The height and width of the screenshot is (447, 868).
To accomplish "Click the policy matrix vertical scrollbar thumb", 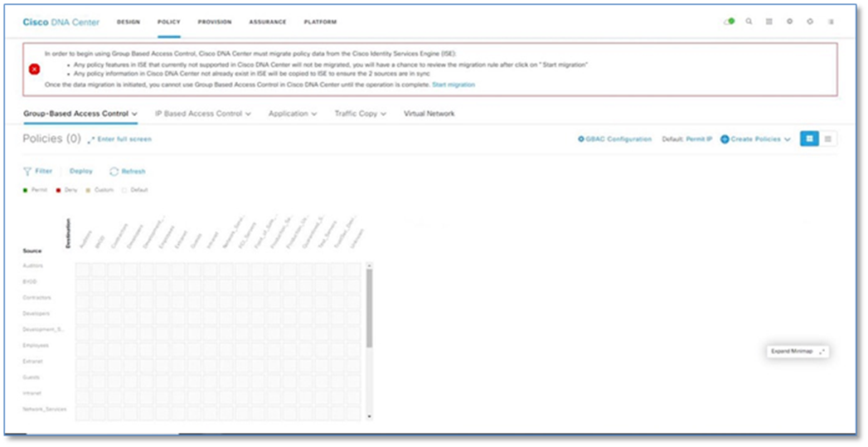I will coord(369,309).
